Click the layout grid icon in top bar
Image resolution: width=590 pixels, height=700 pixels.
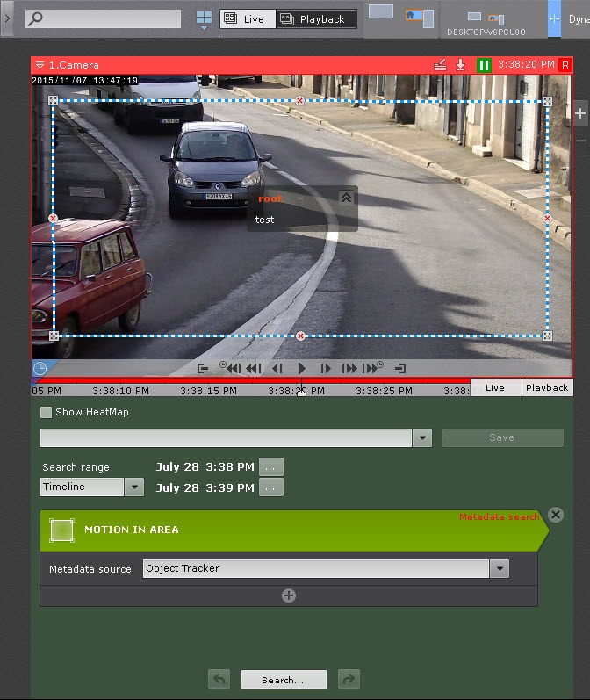click(204, 18)
